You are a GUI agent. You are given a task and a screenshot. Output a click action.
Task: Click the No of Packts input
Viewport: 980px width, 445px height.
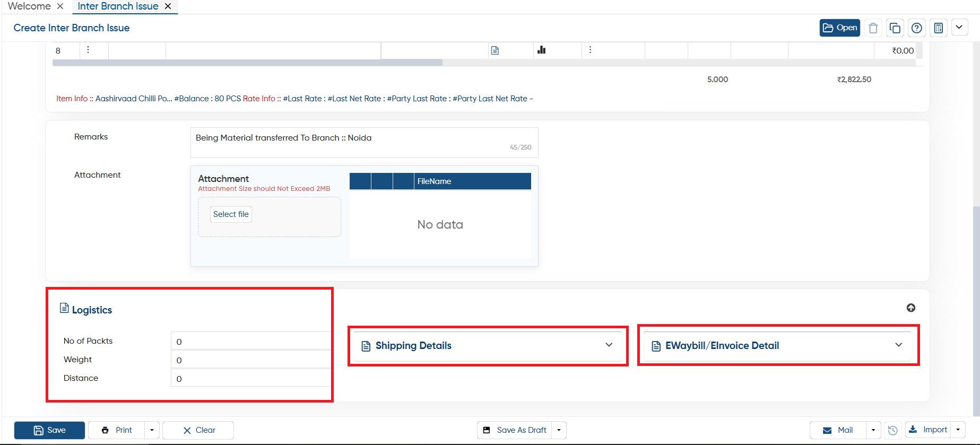click(250, 341)
